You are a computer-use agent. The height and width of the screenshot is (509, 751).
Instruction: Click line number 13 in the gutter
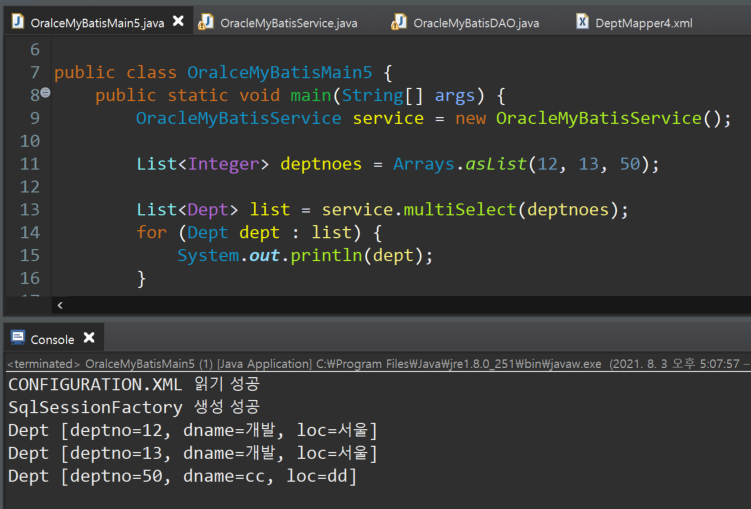[x=30, y=209]
